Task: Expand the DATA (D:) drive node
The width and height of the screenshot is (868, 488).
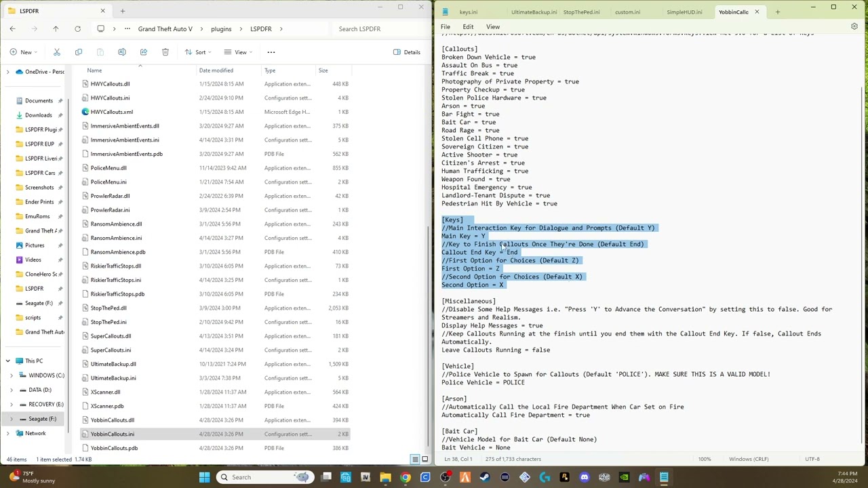Action: coord(12,390)
